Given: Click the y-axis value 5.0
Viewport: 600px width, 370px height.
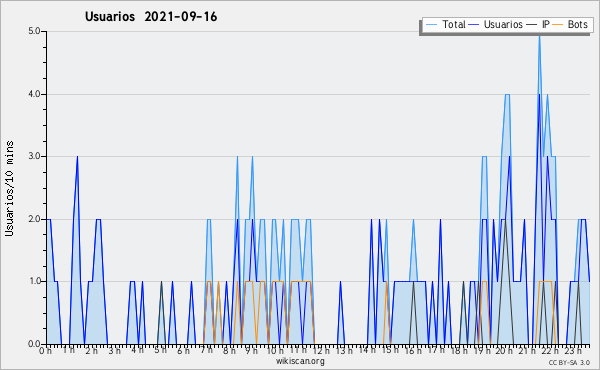Looking at the screenshot, I should [34, 31].
